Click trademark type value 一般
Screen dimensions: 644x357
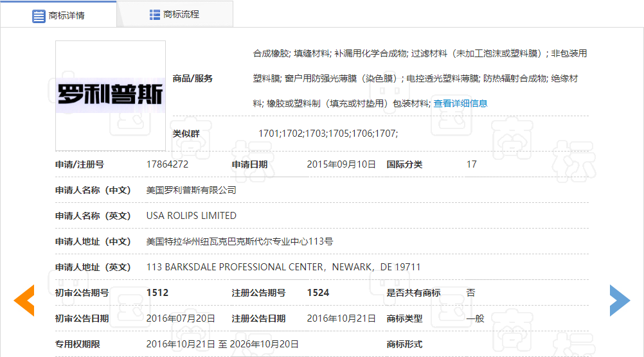coord(475,318)
